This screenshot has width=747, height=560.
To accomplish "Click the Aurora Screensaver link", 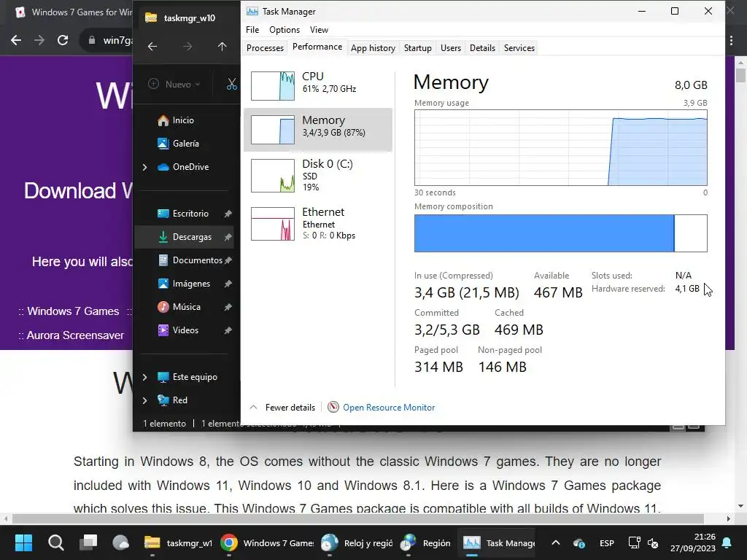I will 75,335.
